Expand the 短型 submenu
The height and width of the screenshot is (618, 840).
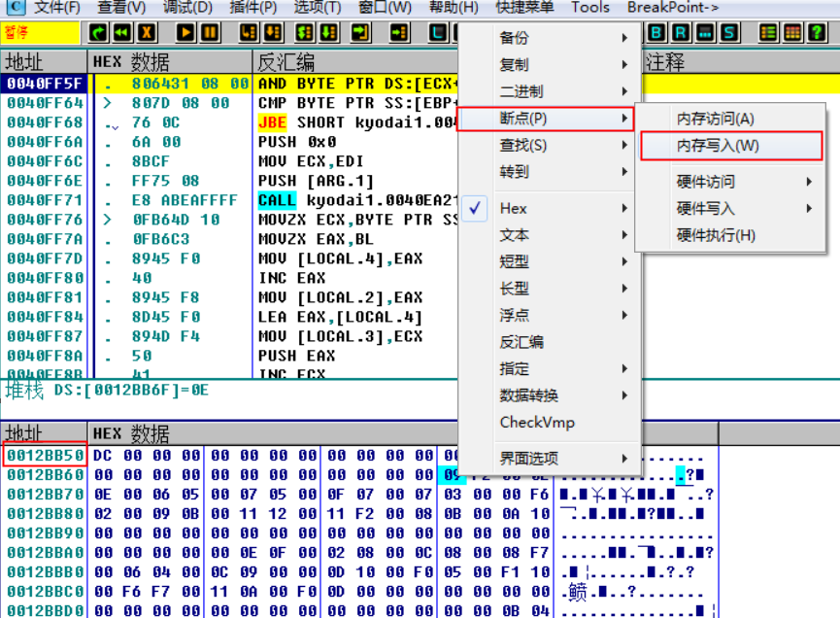pos(549,261)
